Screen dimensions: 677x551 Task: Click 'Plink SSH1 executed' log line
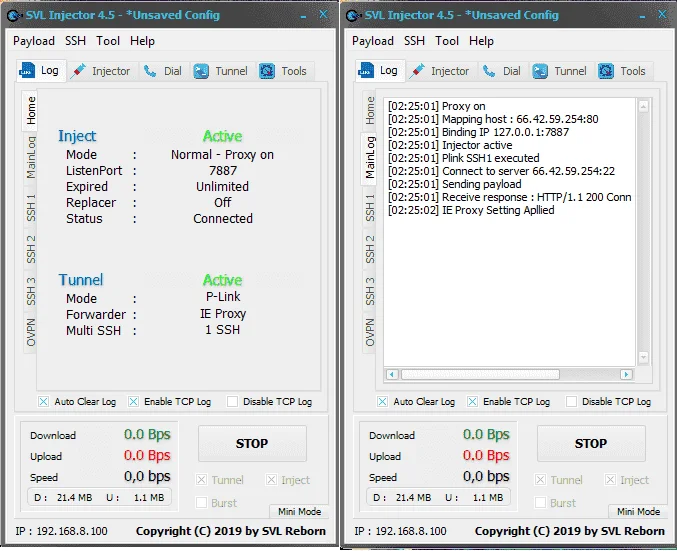click(464, 158)
